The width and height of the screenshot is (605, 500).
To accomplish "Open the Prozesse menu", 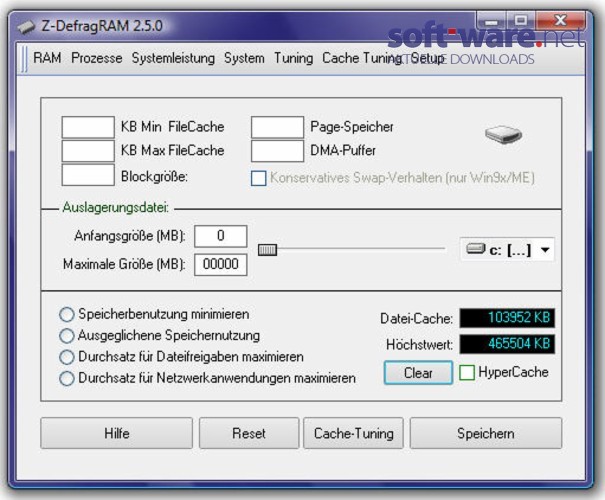I will (97, 58).
